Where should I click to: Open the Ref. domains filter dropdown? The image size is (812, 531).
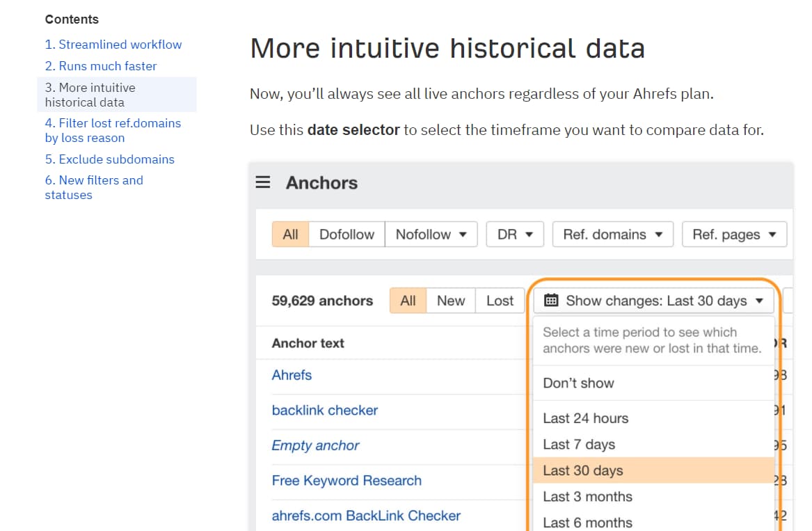click(612, 235)
